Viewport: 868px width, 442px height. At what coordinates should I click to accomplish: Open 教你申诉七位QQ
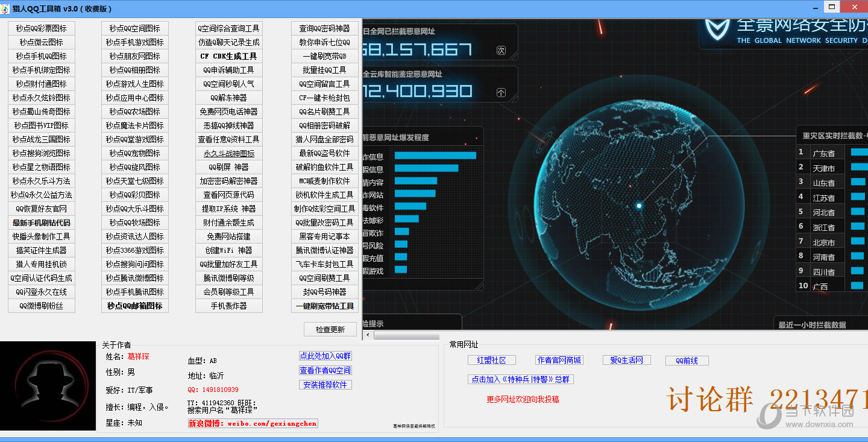(x=325, y=42)
